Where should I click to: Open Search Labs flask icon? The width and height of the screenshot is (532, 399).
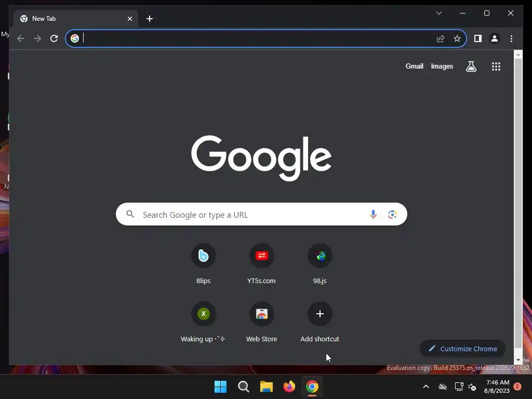pyautogui.click(x=471, y=66)
